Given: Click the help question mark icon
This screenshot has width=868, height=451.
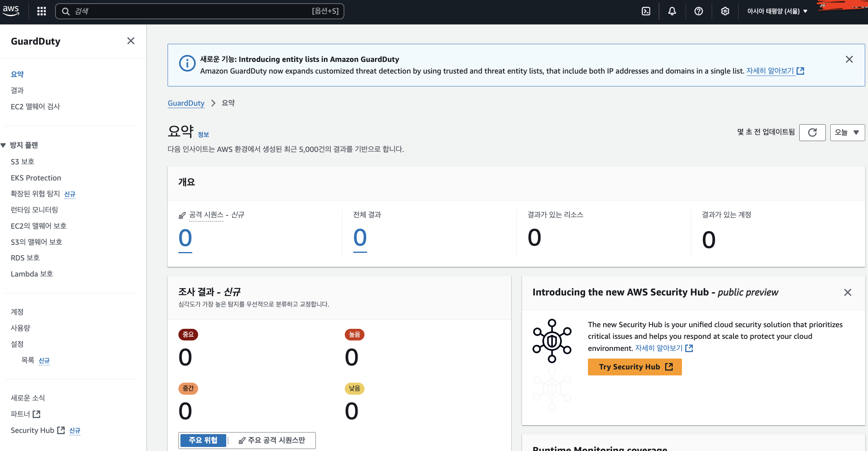Looking at the screenshot, I should coord(698,11).
